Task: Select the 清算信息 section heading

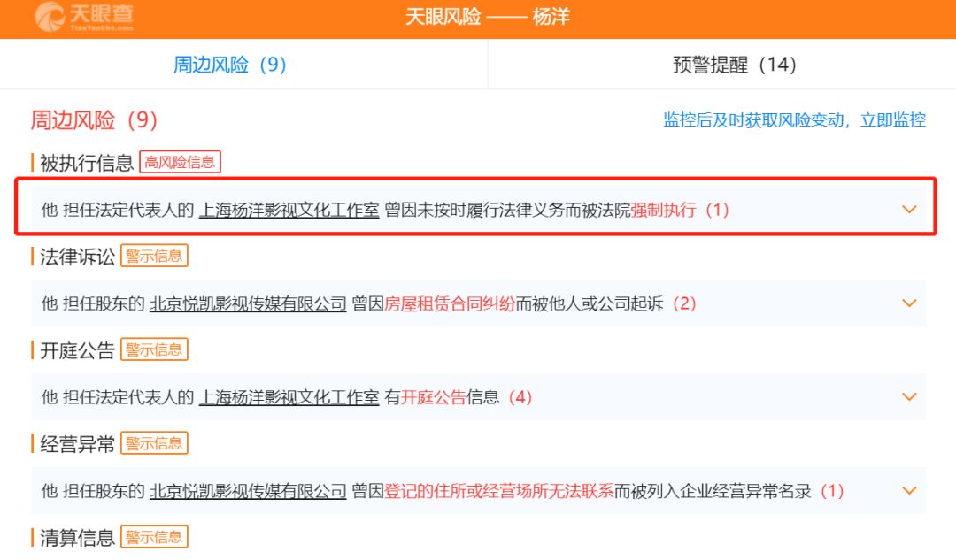Action: [77, 538]
